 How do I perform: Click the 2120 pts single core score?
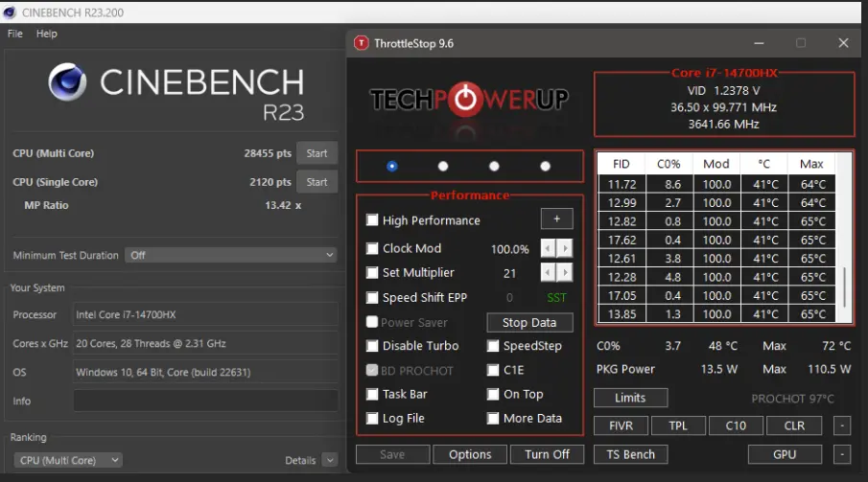(270, 182)
